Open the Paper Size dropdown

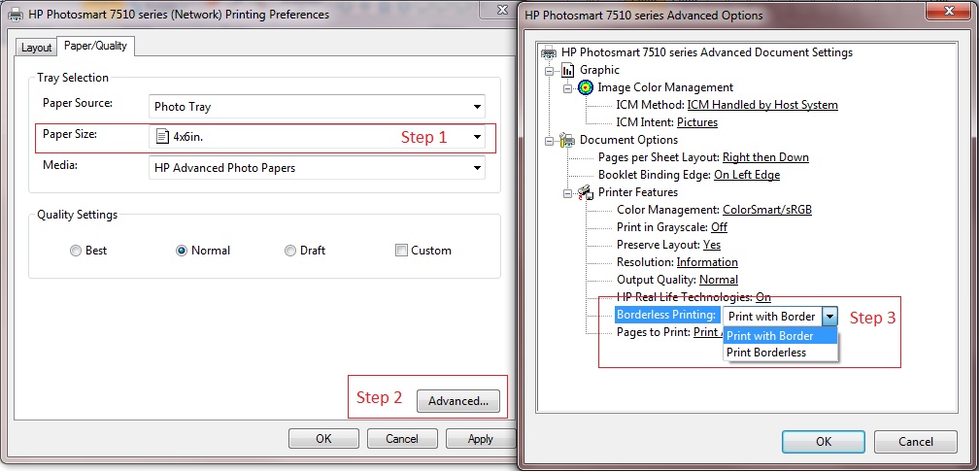coord(477,137)
